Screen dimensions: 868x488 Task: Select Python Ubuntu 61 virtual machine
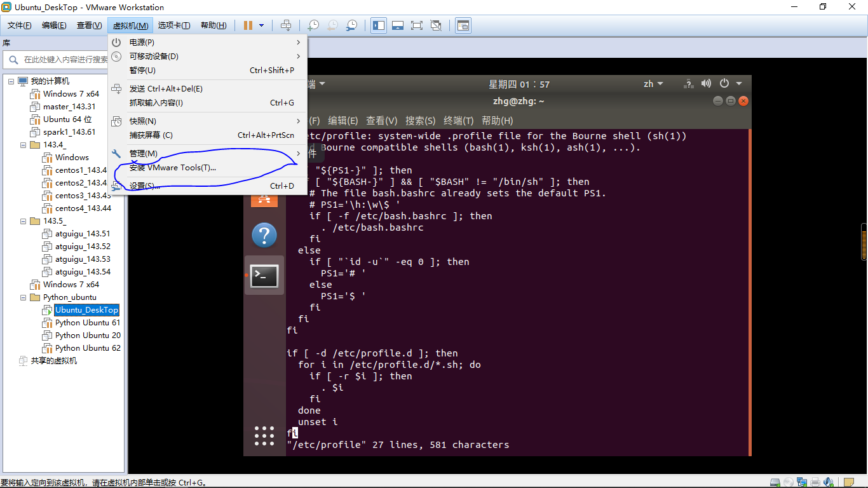(88, 323)
